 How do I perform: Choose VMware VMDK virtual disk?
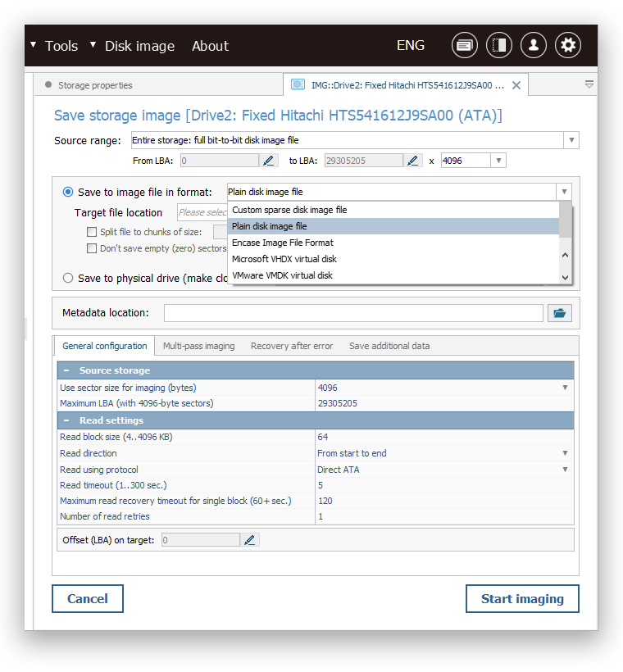pyautogui.click(x=393, y=275)
